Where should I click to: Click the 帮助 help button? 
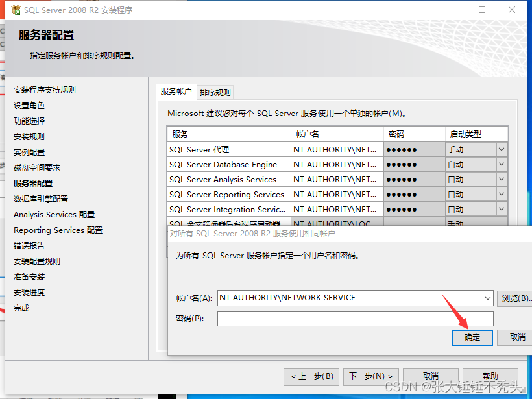(x=490, y=376)
